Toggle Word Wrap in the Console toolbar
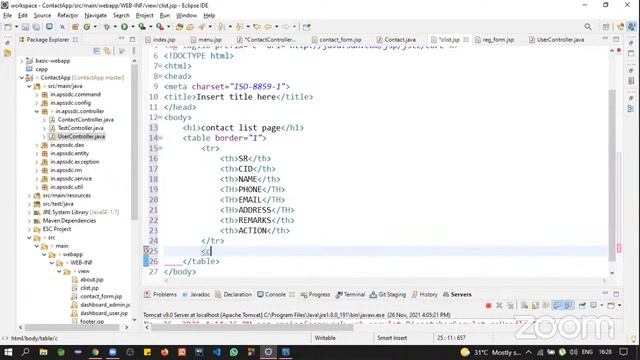 coord(545,305)
